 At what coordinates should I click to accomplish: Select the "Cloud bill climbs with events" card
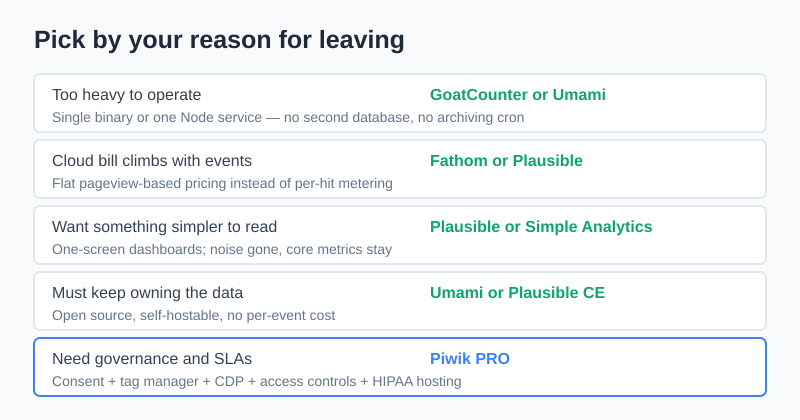click(400, 169)
